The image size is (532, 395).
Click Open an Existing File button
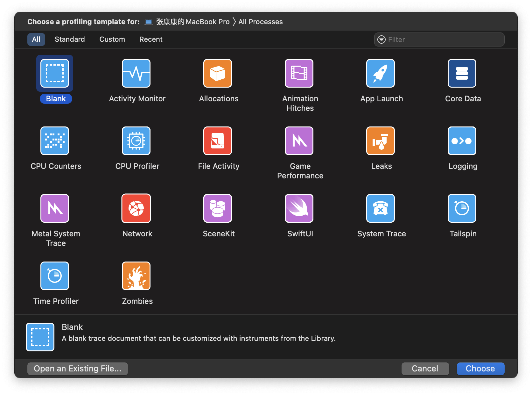[x=78, y=369]
